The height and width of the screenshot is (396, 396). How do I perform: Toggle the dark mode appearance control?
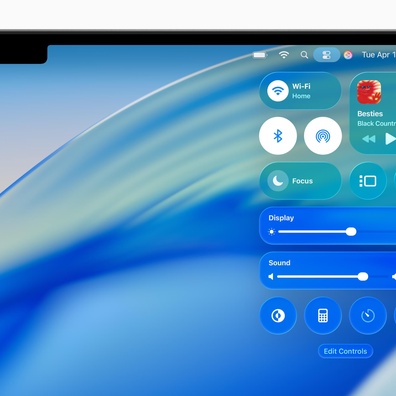click(278, 315)
